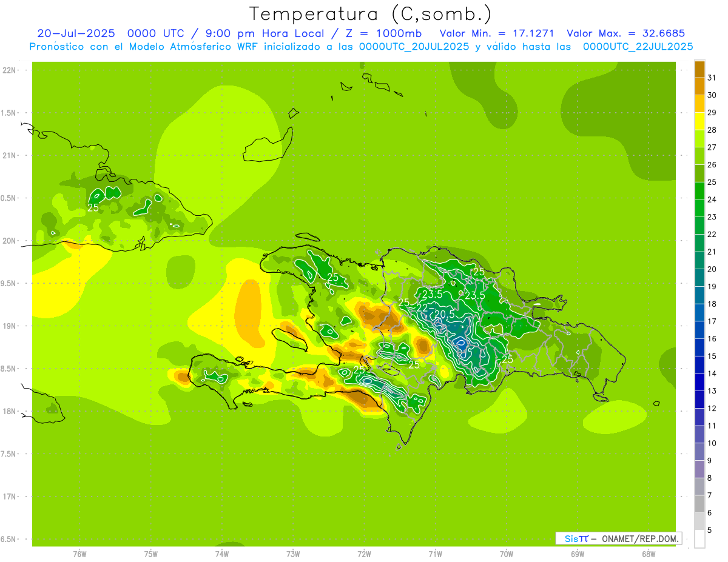Click the "70W" longitude label
Screen dimensions: 728x562
(507, 554)
